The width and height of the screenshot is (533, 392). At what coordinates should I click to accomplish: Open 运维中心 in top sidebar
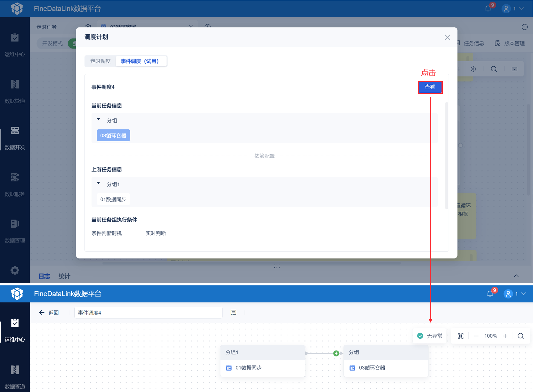click(x=15, y=44)
